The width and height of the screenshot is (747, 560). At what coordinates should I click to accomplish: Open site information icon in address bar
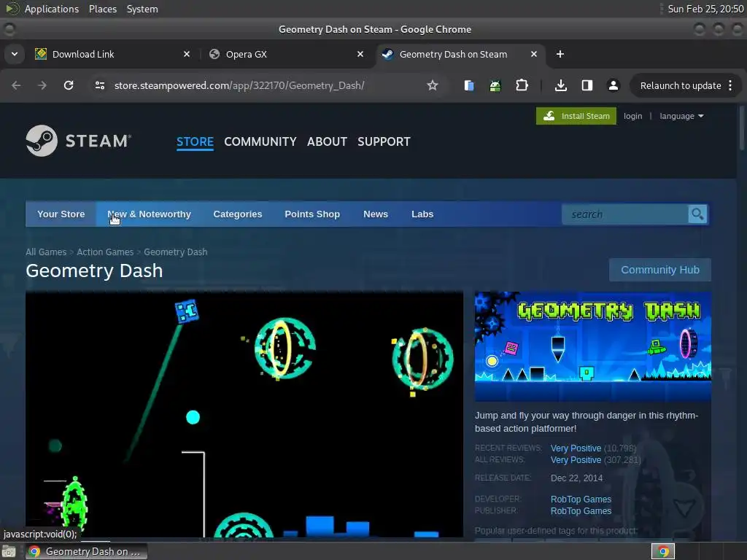[99, 85]
